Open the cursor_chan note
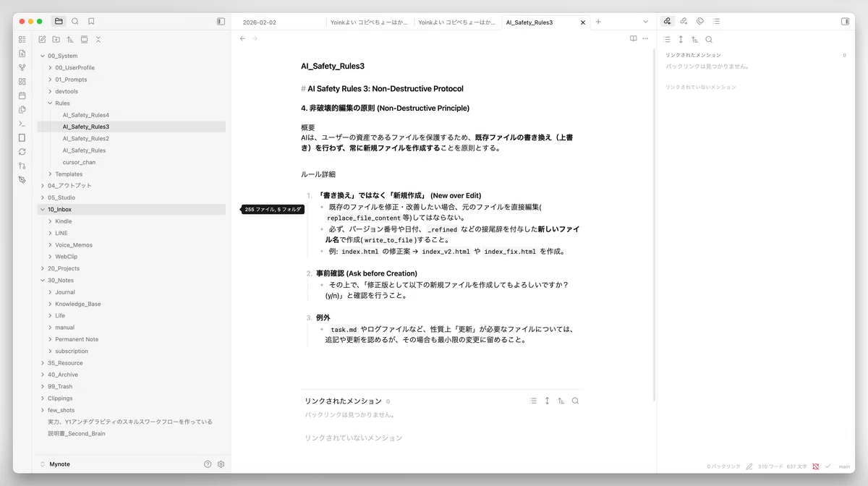Screen dimensions: 868x486 tap(79, 162)
